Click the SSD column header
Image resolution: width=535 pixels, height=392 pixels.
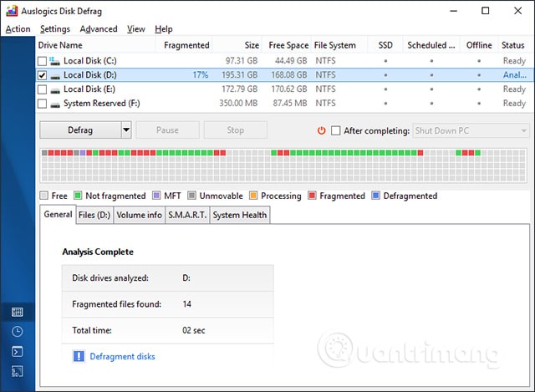click(x=385, y=45)
